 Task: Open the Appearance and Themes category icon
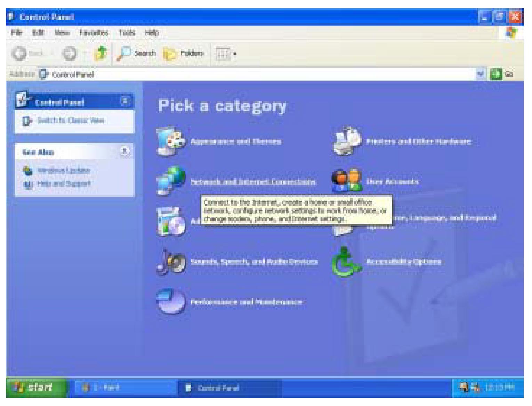tap(171, 141)
